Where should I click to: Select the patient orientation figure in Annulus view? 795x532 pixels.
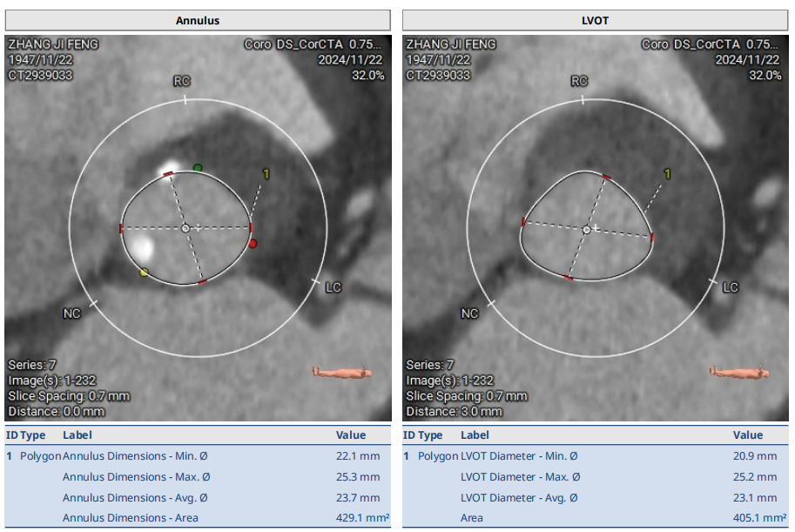tap(341, 372)
